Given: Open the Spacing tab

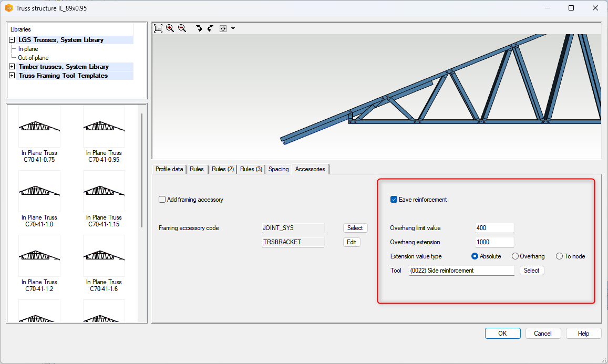Looking at the screenshot, I should [x=279, y=169].
